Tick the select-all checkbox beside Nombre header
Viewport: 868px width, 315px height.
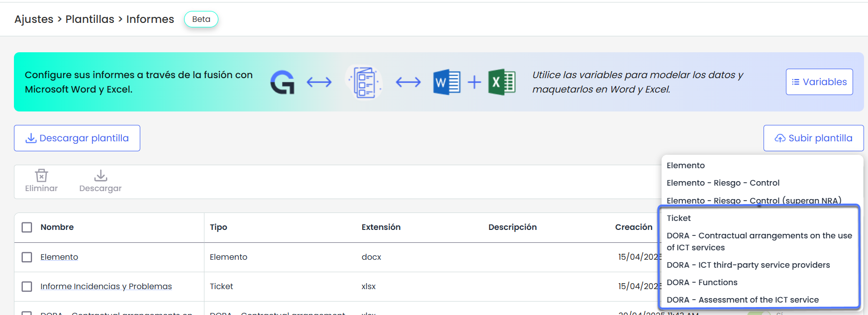[27, 227]
